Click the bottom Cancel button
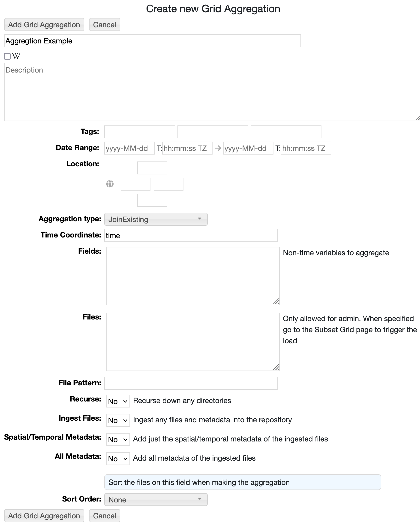Viewport: 420px width, 526px height. pyautogui.click(x=105, y=516)
